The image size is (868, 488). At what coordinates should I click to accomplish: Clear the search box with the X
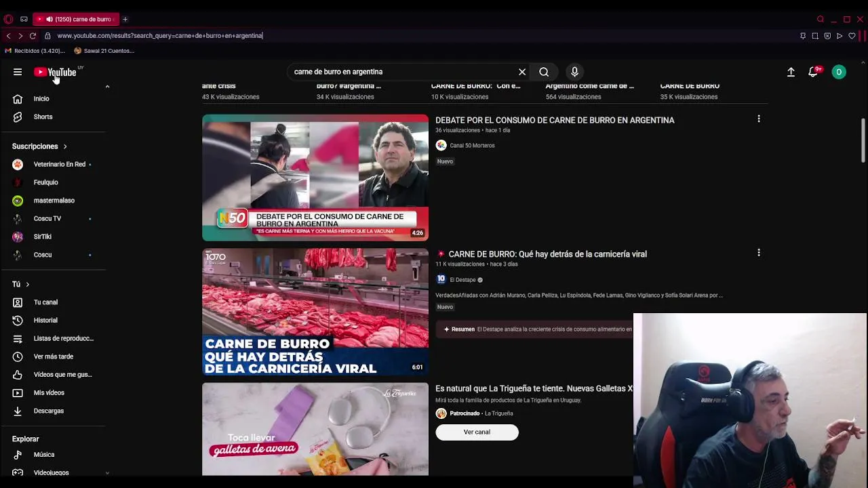click(x=522, y=72)
